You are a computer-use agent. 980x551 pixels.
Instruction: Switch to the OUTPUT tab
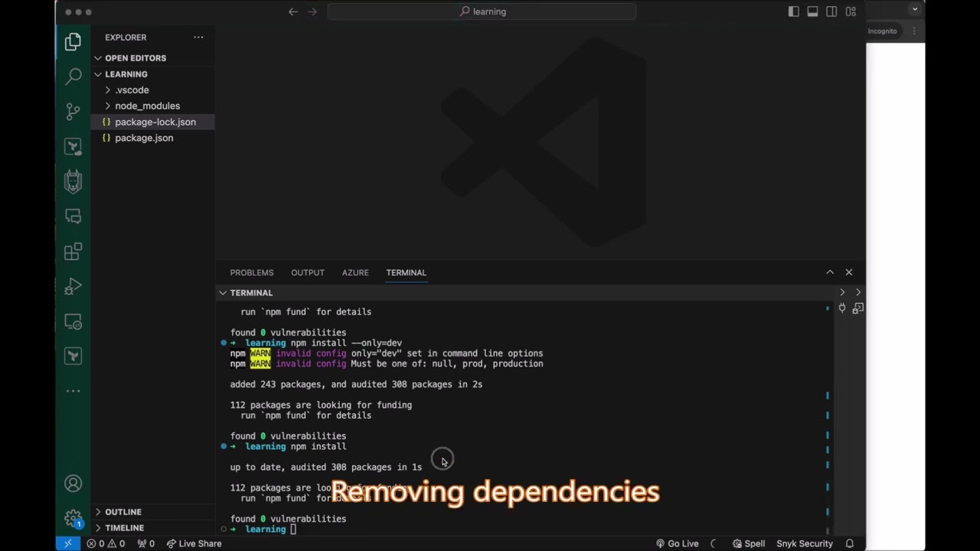pyautogui.click(x=308, y=272)
